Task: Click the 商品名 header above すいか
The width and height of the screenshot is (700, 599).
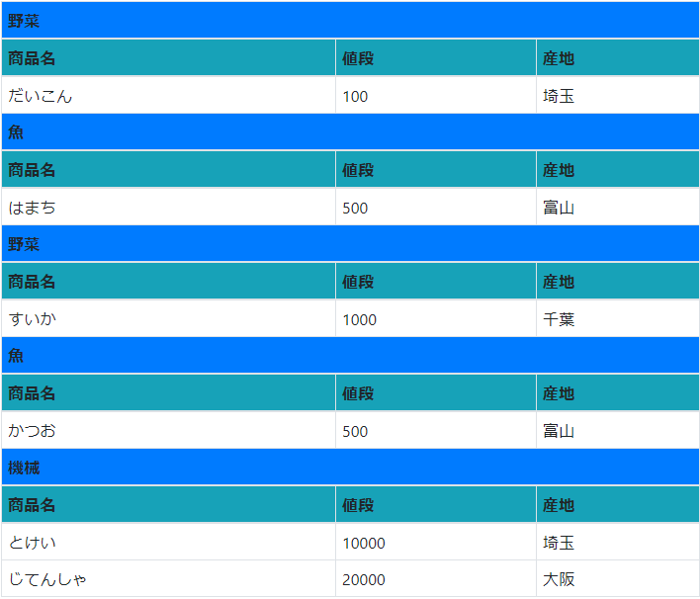Action: [x=168, y=281]
